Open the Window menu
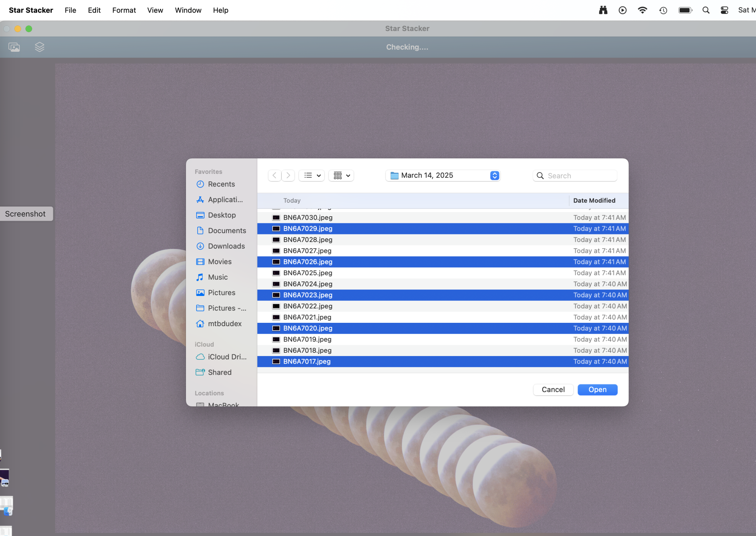 188,10
